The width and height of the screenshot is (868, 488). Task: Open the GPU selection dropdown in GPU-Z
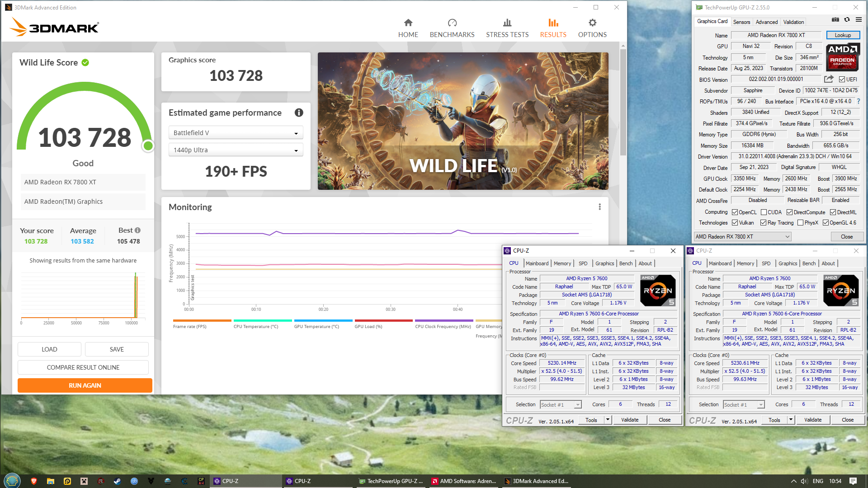742,236
